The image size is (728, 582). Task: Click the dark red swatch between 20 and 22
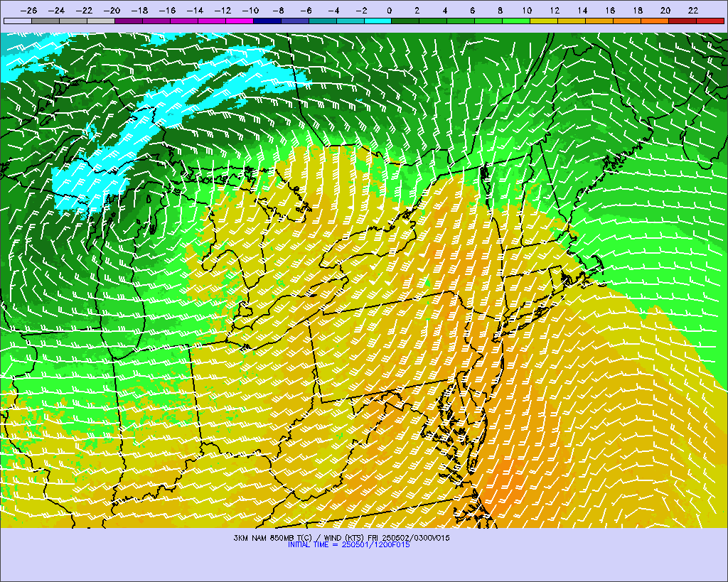(682, 21)
